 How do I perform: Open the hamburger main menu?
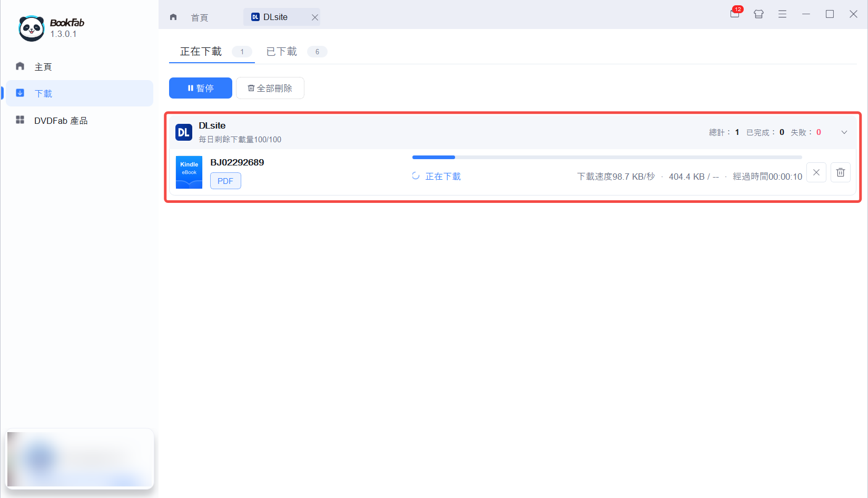[x=782, y=14]
